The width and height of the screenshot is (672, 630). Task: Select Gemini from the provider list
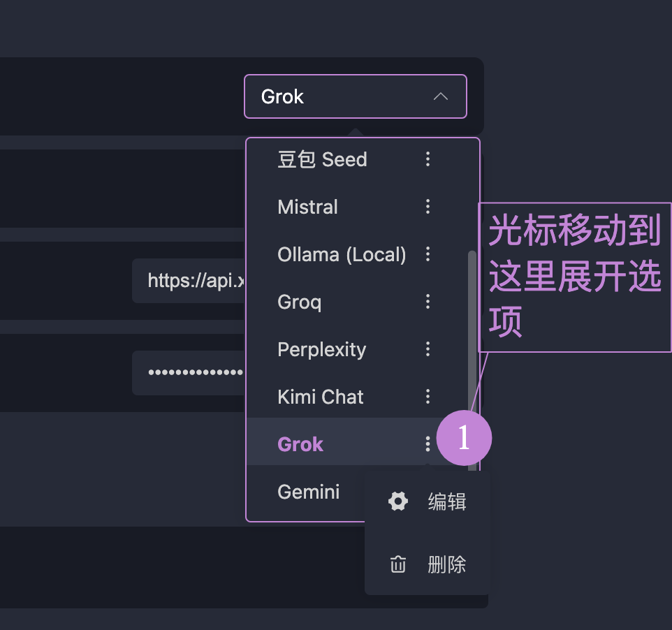[x=309, y=492]
